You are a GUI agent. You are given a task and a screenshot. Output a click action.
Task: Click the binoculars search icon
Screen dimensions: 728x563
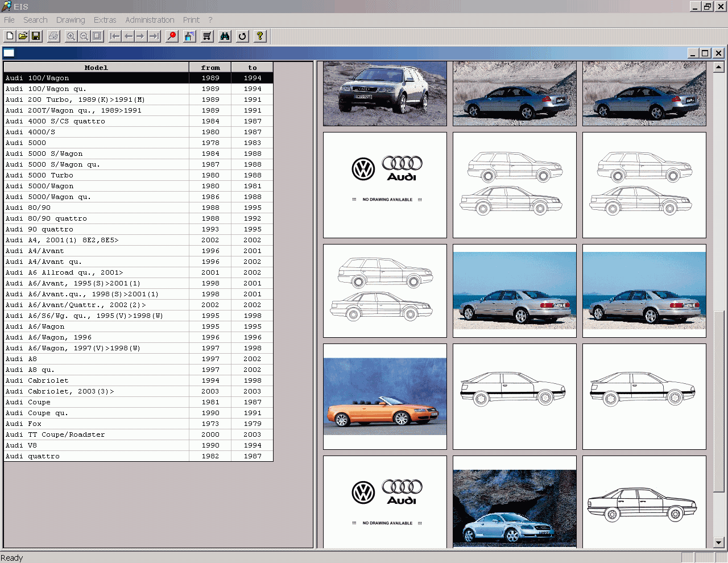click(x=225, y=36)
